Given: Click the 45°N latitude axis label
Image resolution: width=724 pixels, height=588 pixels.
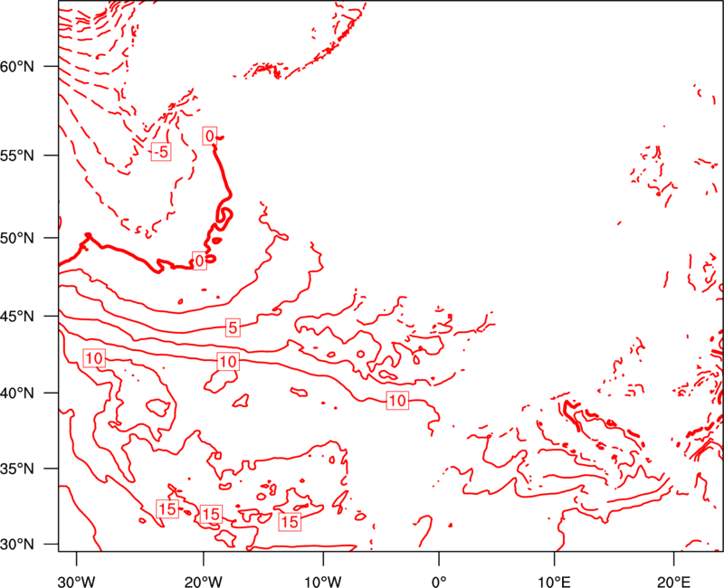Looking at the screenshot, I should [17, 316].
